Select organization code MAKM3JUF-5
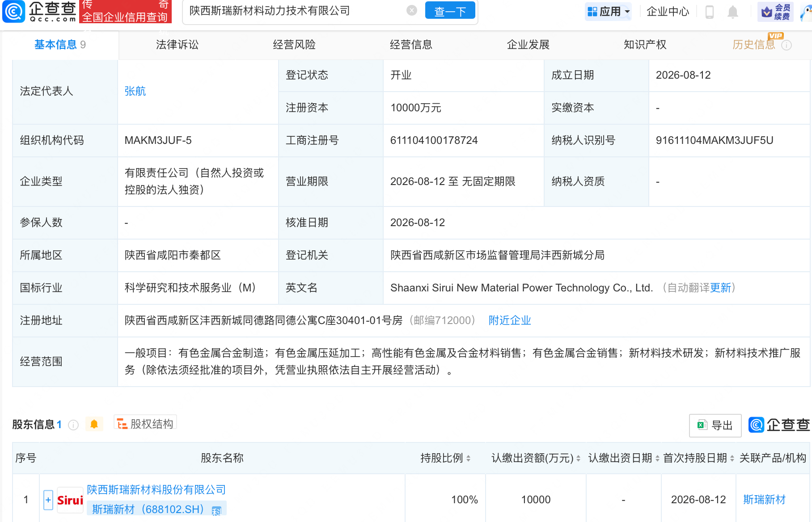Screen dimensions: 812x522 click(x=158, y=140)
